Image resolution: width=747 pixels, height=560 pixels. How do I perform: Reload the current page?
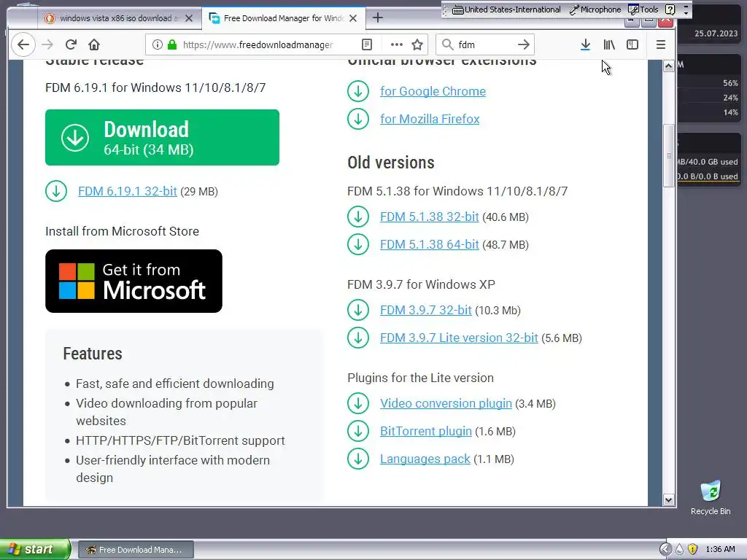71,44
